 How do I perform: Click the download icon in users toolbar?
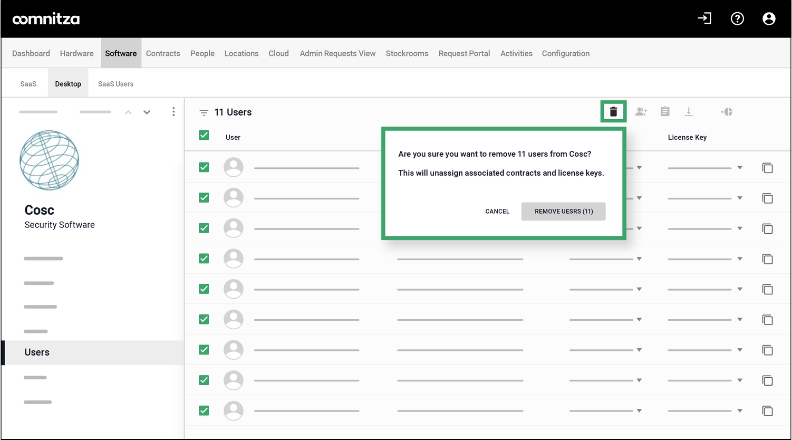(x=689, y=112)
